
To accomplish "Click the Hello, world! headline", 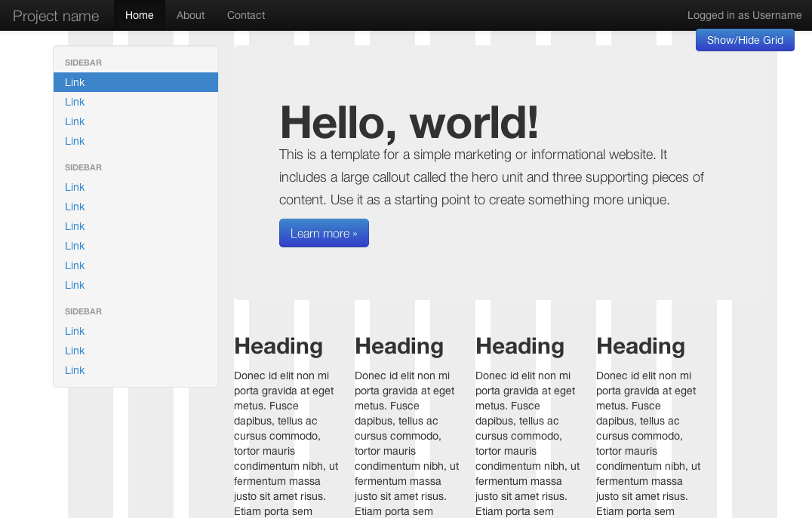I will coord(408,122).
